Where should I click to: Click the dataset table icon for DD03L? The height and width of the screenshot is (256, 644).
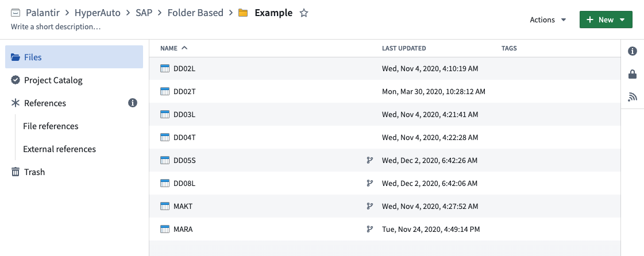click(165, 114)
